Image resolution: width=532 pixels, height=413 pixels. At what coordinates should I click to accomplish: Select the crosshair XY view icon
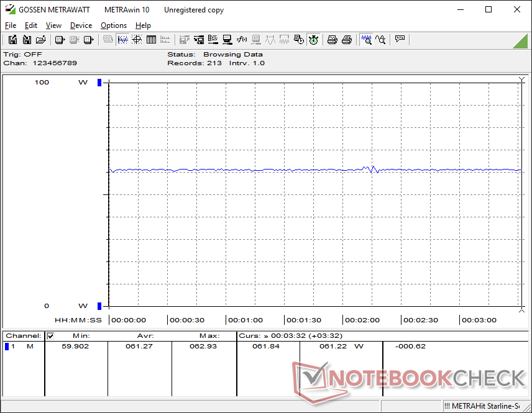coord(137,40)
